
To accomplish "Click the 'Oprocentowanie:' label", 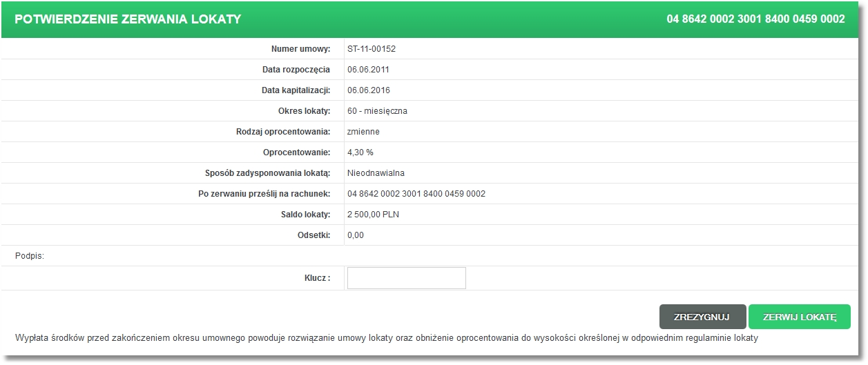I will [x=297, y=152].
